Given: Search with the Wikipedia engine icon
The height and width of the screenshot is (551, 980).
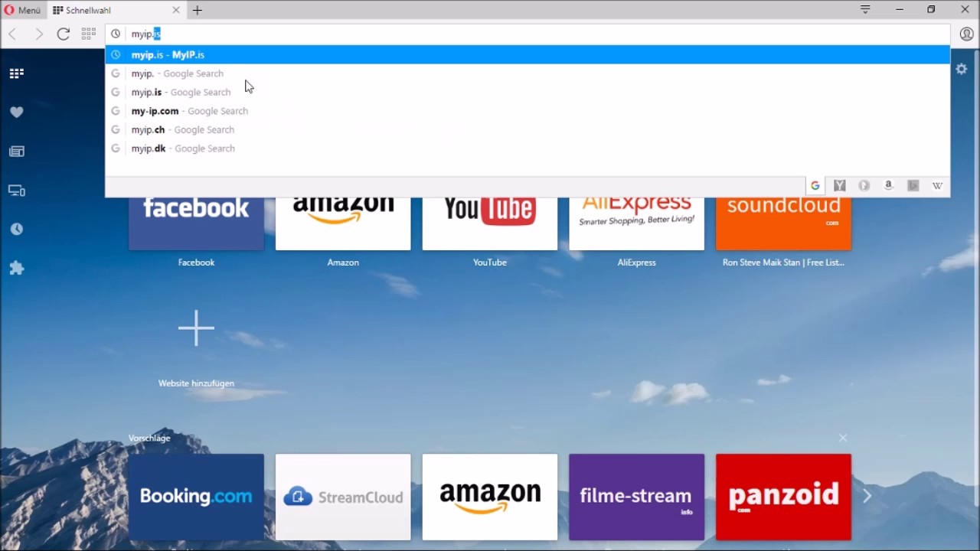Looking at the screenshot, I should pos(937,186).
